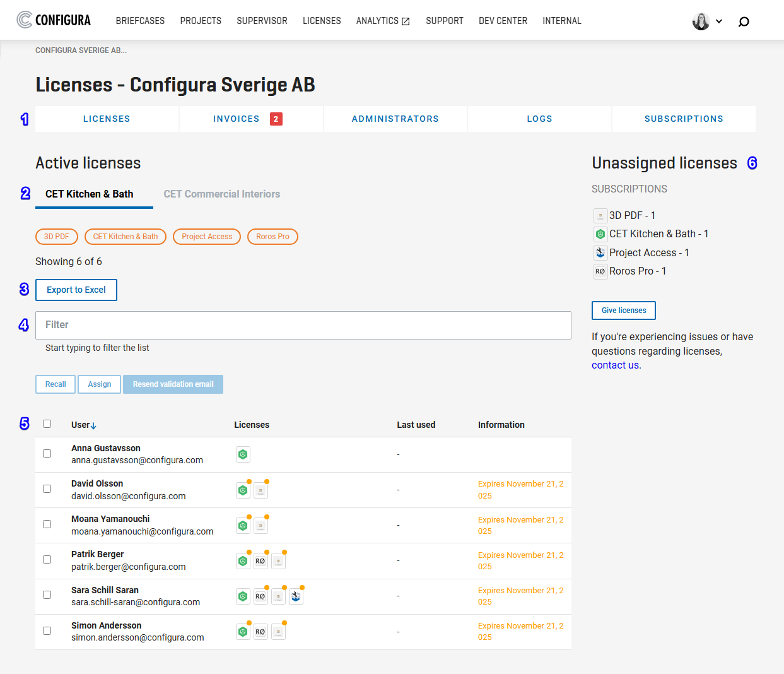
Task: Click CET Kitchen & Bath icon for David Olsson
Action: pyautogui.click(x=243, y=490)
